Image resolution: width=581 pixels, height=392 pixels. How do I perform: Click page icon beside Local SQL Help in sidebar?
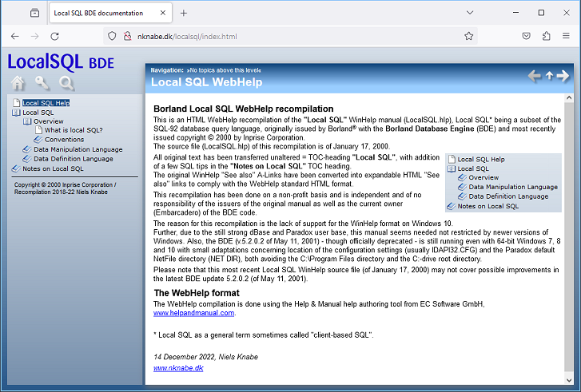tap(16, 102)
